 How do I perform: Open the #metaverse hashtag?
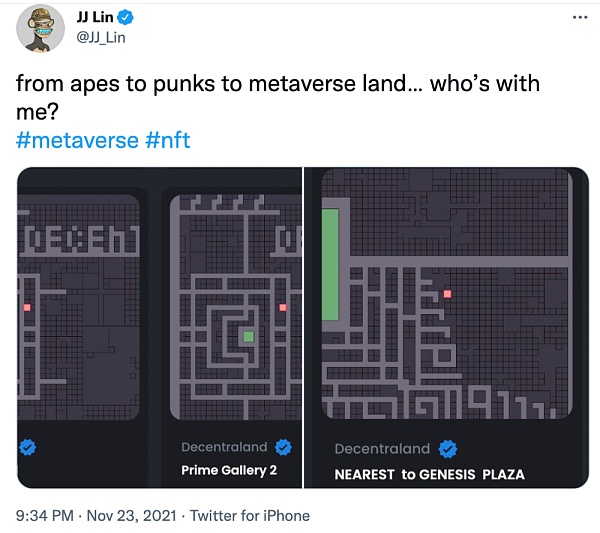77,139
